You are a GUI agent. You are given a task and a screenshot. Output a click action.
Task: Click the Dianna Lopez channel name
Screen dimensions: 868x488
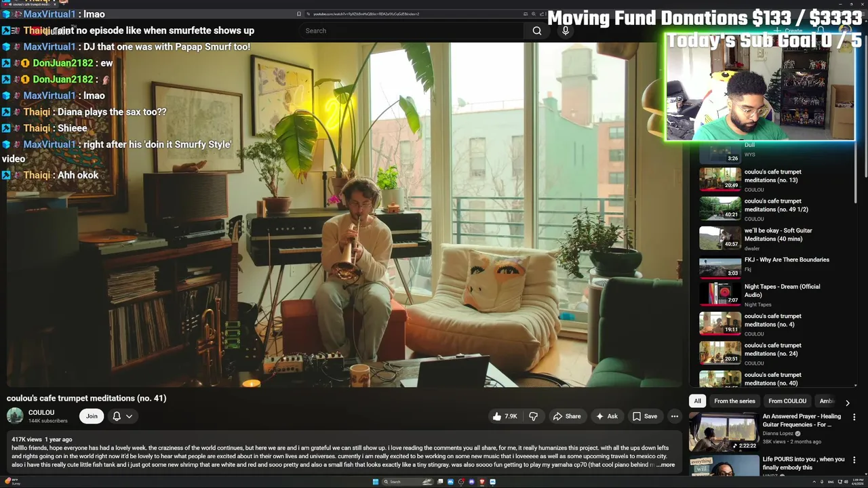click(779, 434)
